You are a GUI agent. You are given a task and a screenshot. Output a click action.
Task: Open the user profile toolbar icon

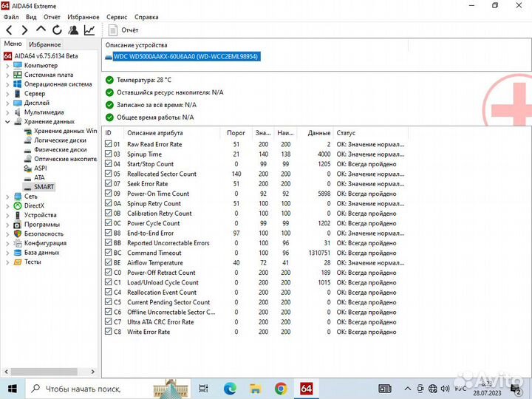point(73,30)
